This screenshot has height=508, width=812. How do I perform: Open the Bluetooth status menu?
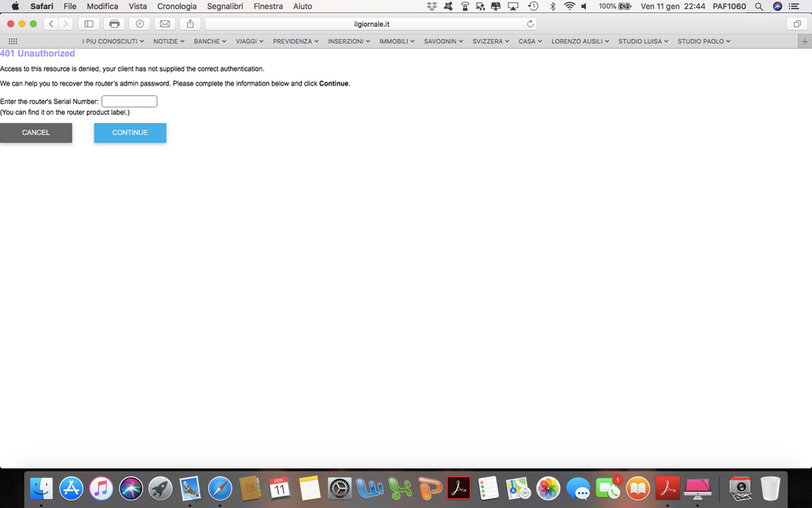tap(552, 7)
